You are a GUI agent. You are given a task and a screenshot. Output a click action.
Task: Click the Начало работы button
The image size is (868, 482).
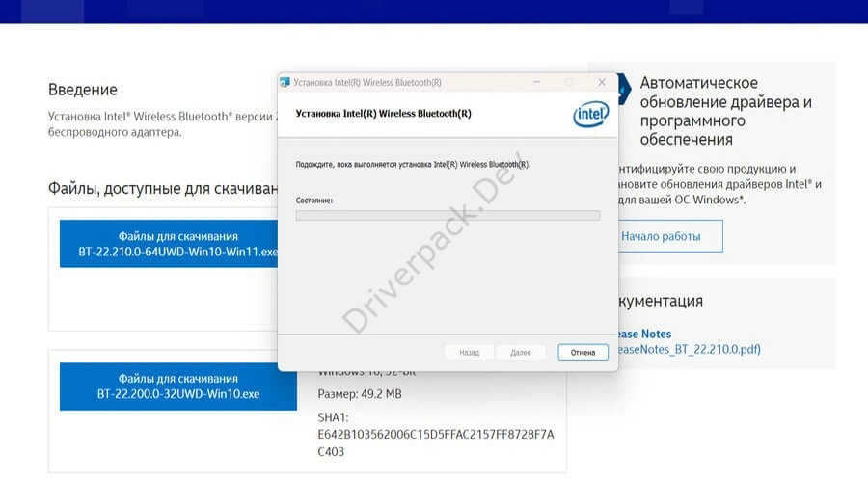[670, 236]
